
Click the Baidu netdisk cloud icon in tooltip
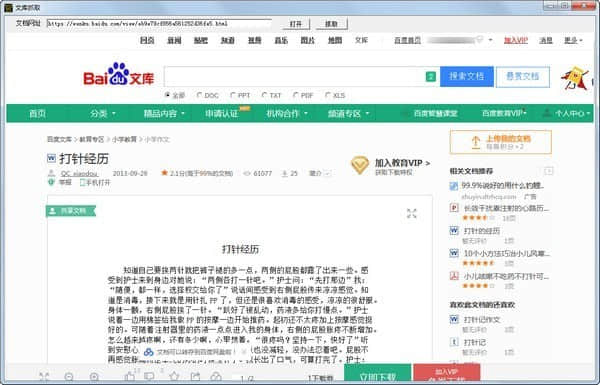148,352
